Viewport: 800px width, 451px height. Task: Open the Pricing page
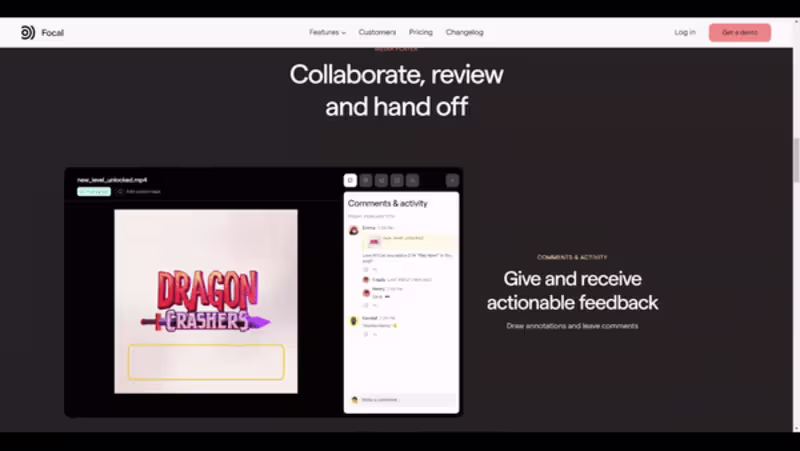420,32
